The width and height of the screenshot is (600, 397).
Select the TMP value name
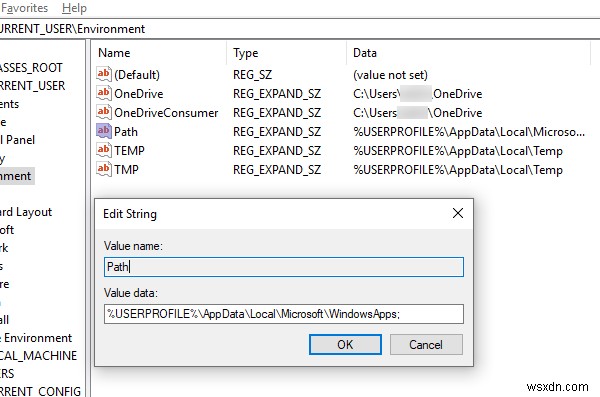126,170
